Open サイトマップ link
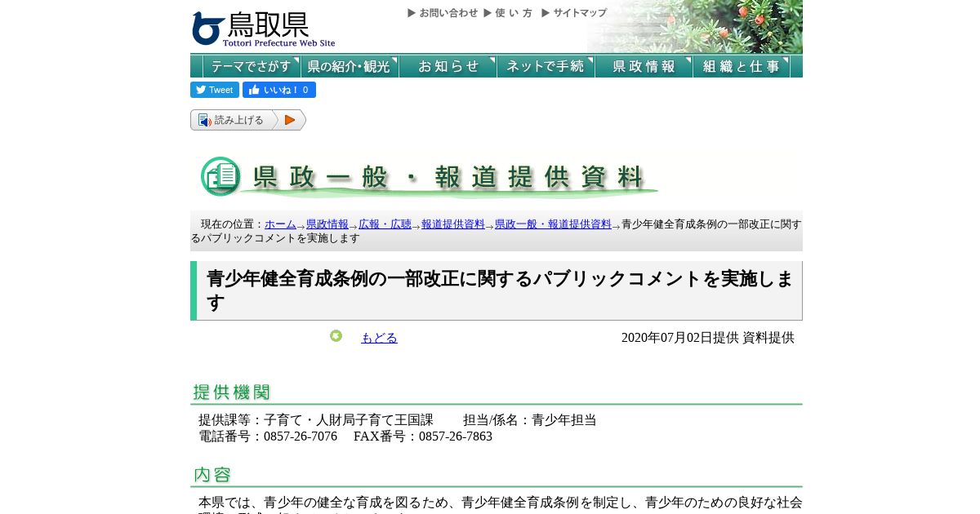Image resolution: width=980 pixels, height=514 pixels. click(x=574, y=13)
